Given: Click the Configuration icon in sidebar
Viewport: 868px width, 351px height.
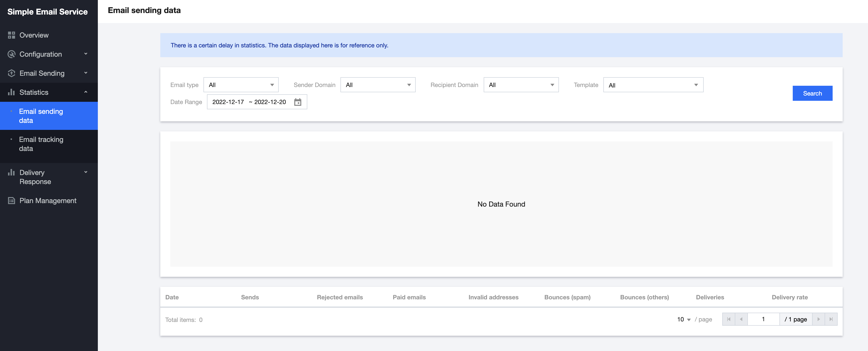Looking at the screenshot, I should pos(12,54).
